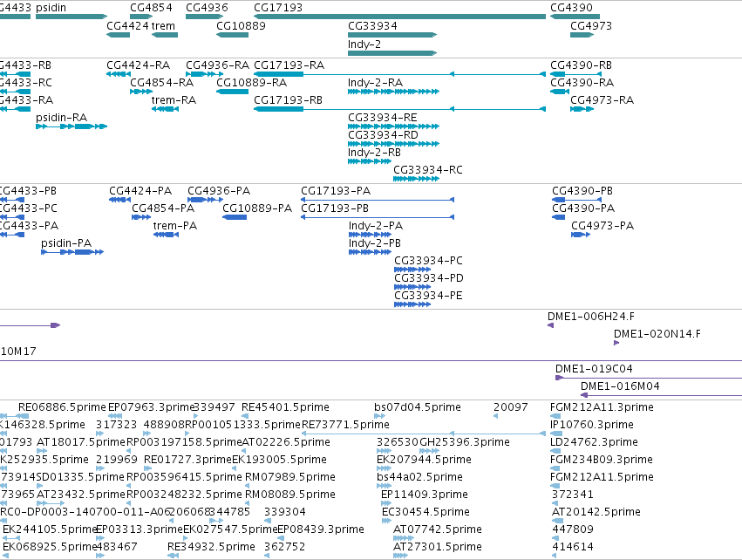The width and height of the screenshot is (742, 560).
Task: Select EST IP10760.3prime
Action: coord(592,425)
